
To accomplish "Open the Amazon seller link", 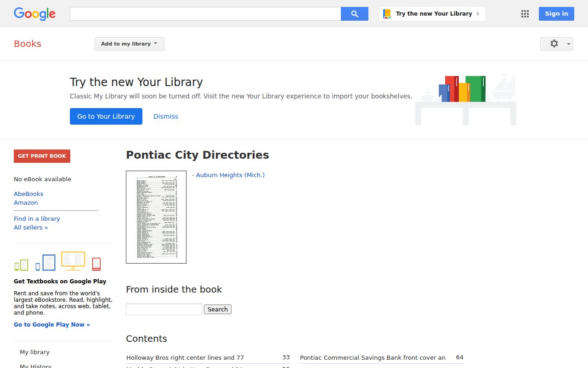I will click(26, 203).
